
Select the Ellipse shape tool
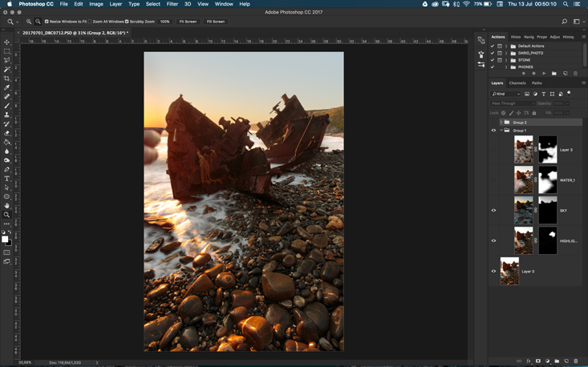pos(6,196)
